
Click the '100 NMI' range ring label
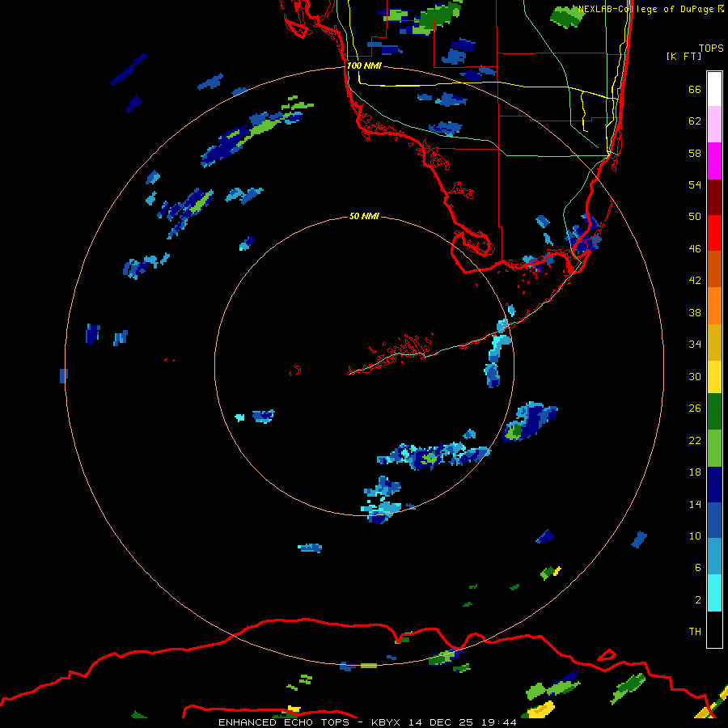click(x=364, y=66)
